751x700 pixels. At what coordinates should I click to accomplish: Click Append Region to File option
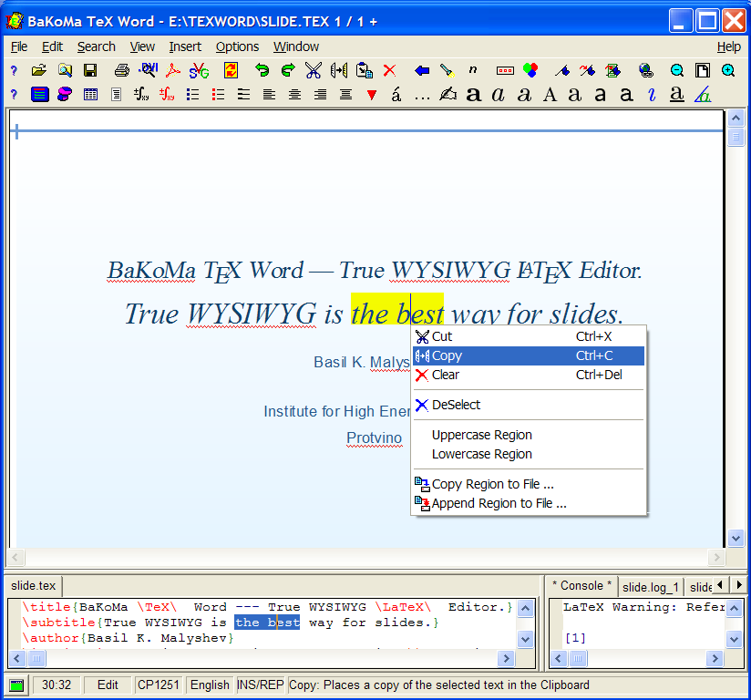(499, 503)
